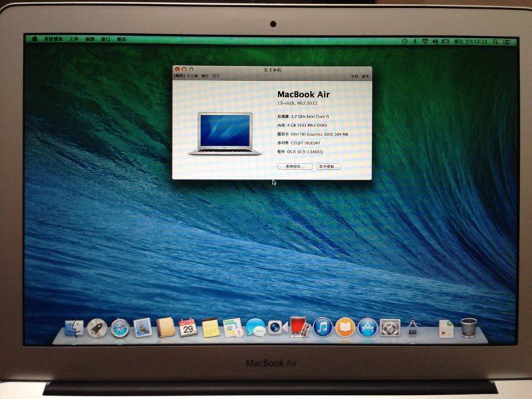Select the 概览 overview tab
The height and width of the screenshot is (399, 532).
(x=180, y=76)
